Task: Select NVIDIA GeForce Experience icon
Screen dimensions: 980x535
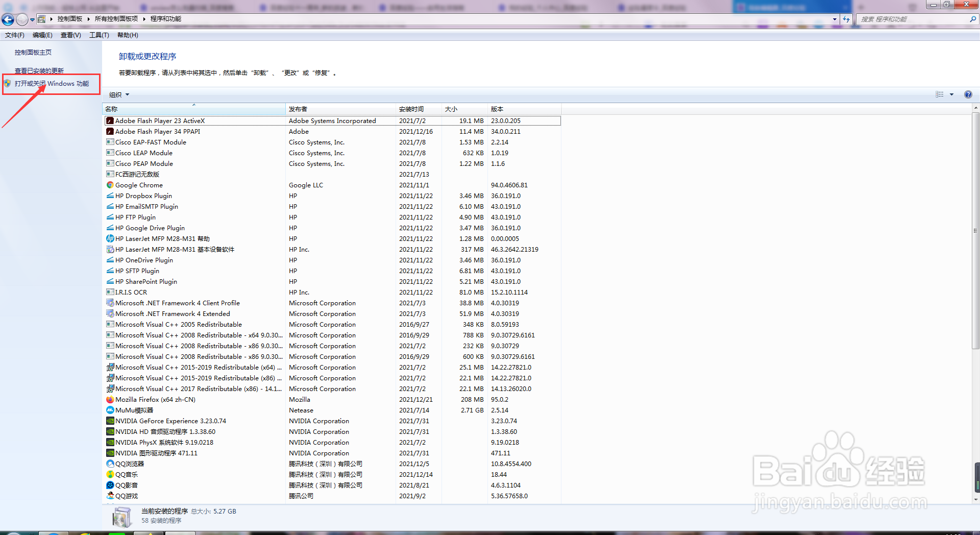Action: pyautogui.click(x=110, y=421)
